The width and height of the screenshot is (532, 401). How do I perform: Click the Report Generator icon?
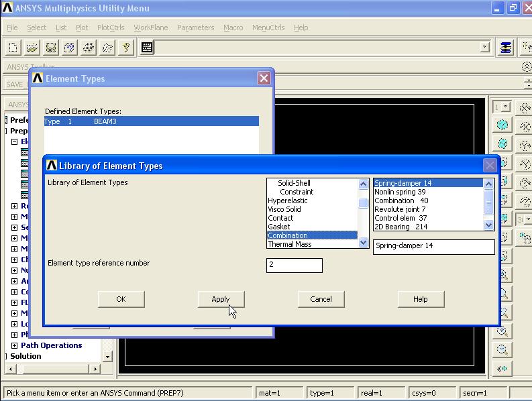[x=107, y=48]
